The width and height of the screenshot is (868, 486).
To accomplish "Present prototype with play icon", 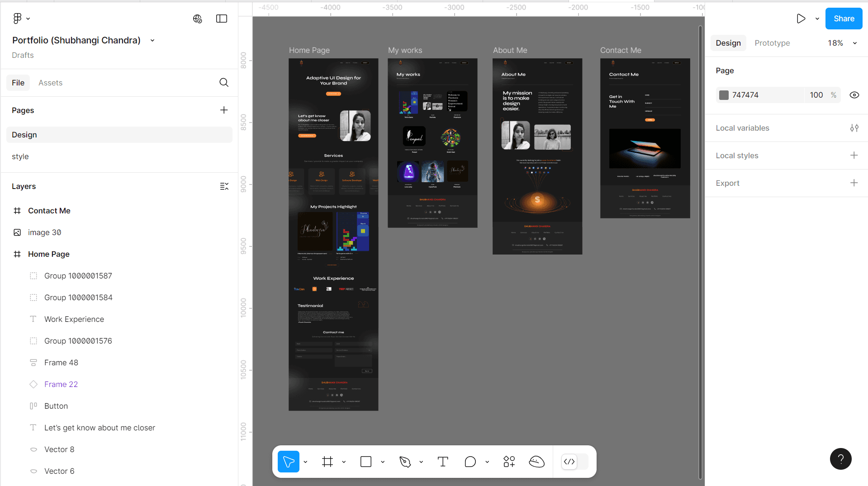I will point(801,19).
